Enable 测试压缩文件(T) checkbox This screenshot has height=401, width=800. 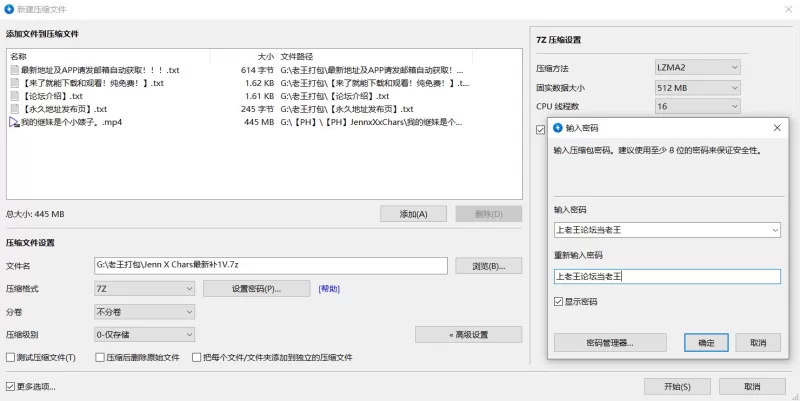tap(10, 357)
